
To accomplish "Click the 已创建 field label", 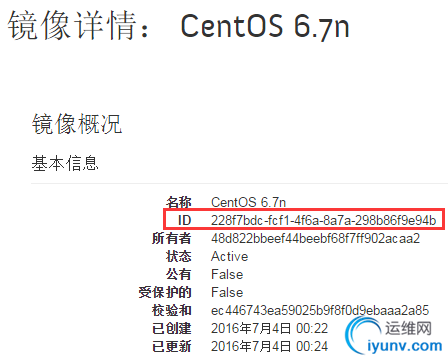I will (172, 328).
